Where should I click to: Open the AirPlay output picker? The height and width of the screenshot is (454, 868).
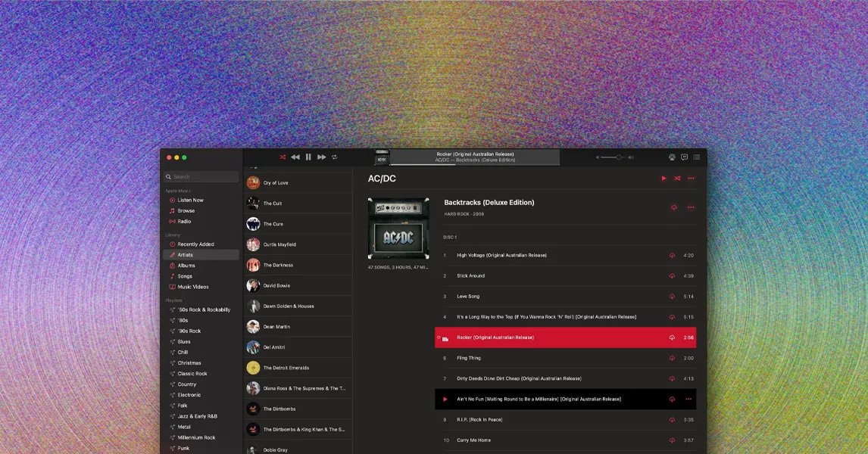(672, 157)
